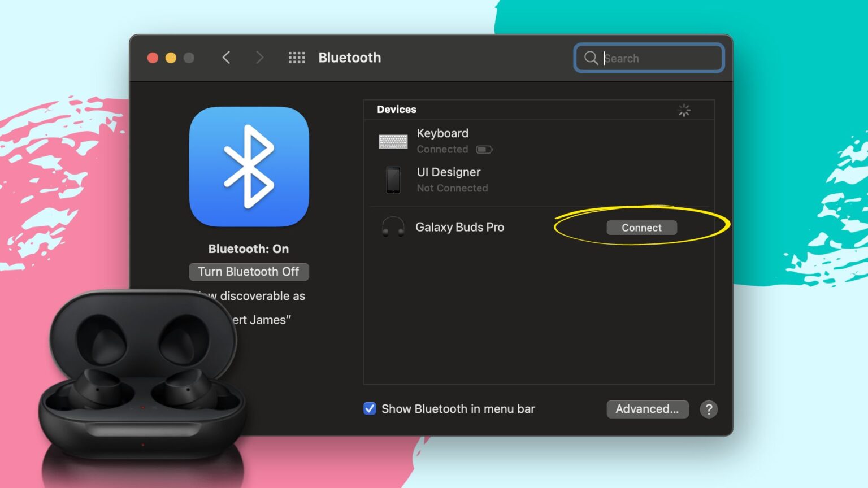Click the UI Designer iPhone icon
Image resolution: width=868 pixels, height=488 pixels.
(394, 180)
